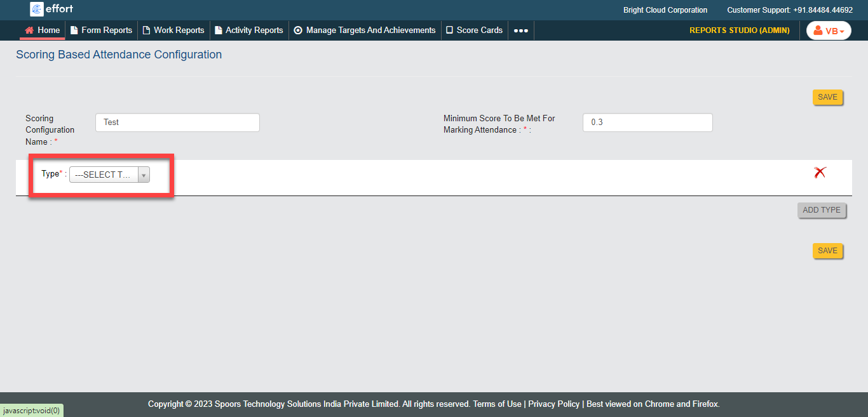
Task: Click the Manage Targets circle icon
Action: 298,30
